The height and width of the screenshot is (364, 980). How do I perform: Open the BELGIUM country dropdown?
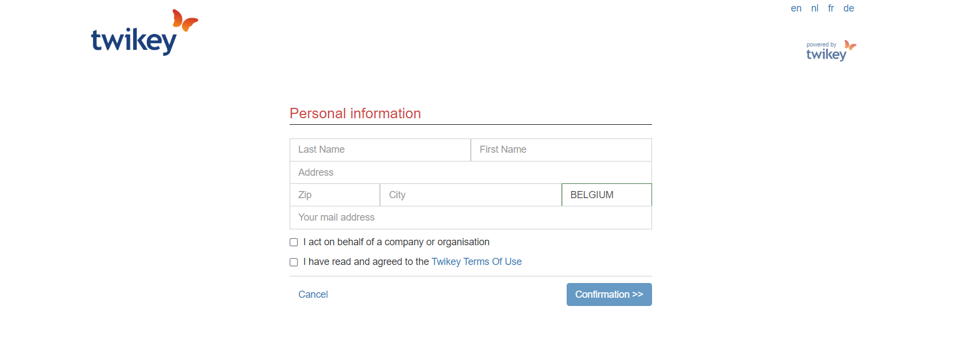(607, 195)
